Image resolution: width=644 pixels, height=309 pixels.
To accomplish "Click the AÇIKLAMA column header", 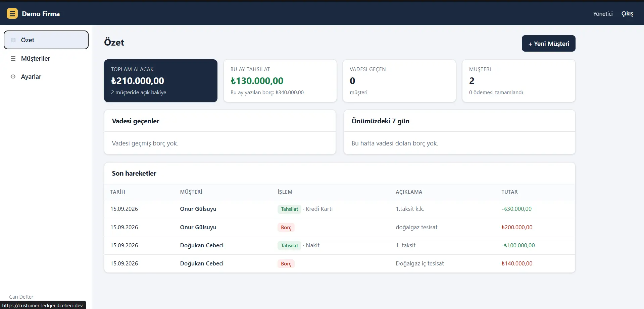I will [x=409, y=192].
